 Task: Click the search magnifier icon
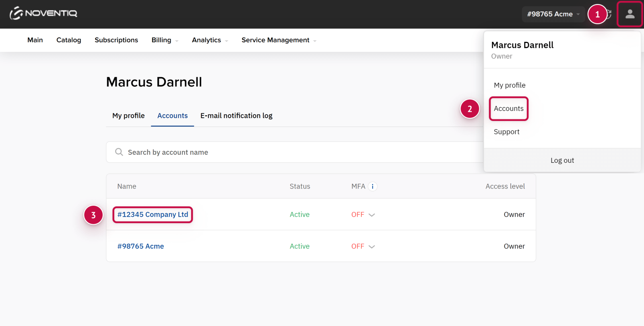[x=119, y=152]
